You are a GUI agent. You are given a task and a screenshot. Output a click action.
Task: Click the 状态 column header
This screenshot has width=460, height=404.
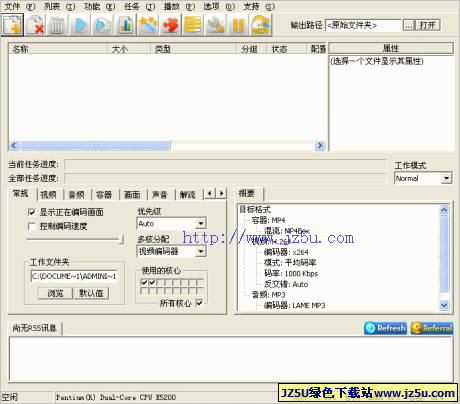tap(286, 49)
